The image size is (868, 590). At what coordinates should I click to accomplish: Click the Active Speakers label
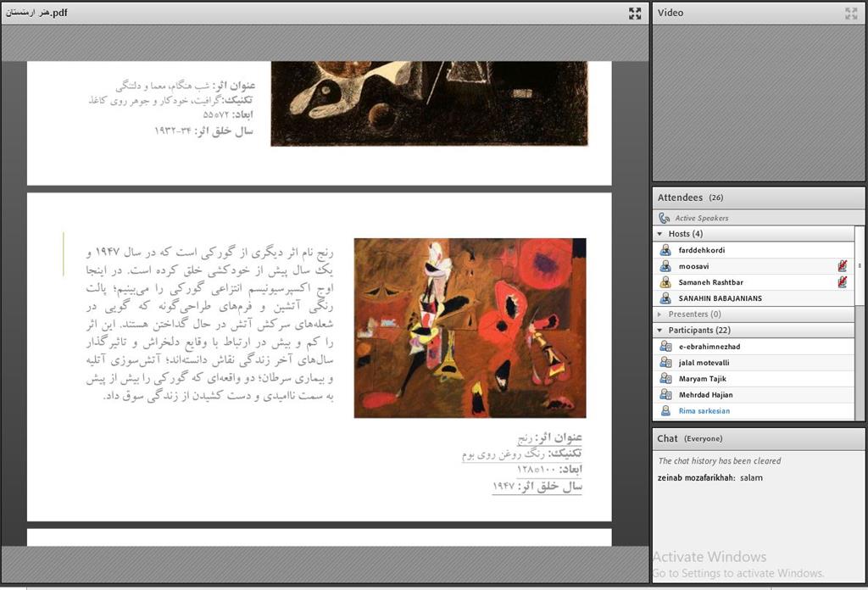701,218
